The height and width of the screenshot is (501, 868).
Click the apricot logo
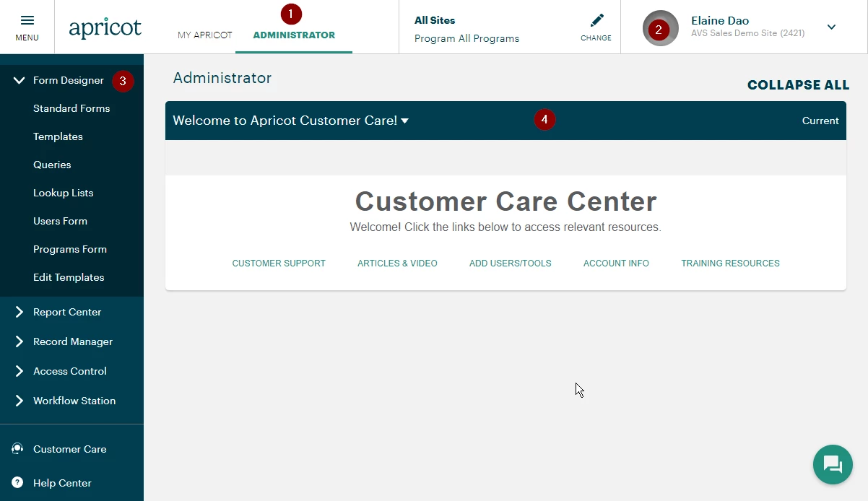point(105,27)
